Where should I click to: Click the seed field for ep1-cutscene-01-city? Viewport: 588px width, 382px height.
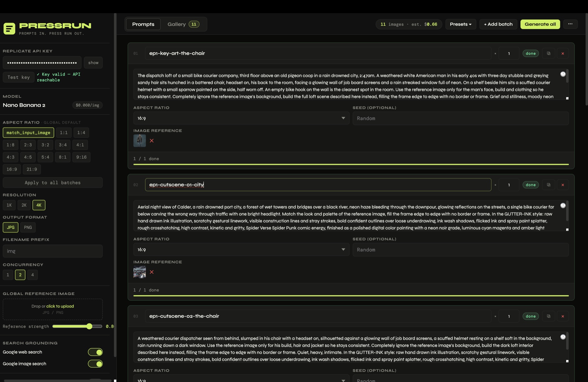coord(461,250)
